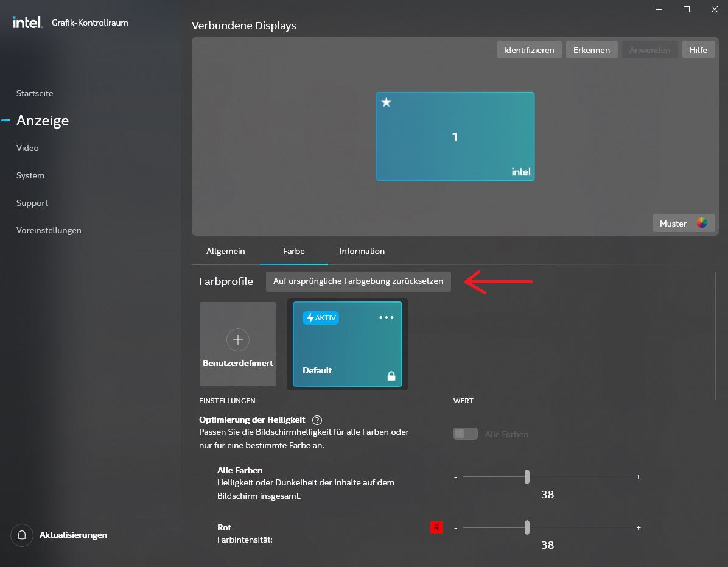Increase Rot intensity with plus

(x=639, y=528)
